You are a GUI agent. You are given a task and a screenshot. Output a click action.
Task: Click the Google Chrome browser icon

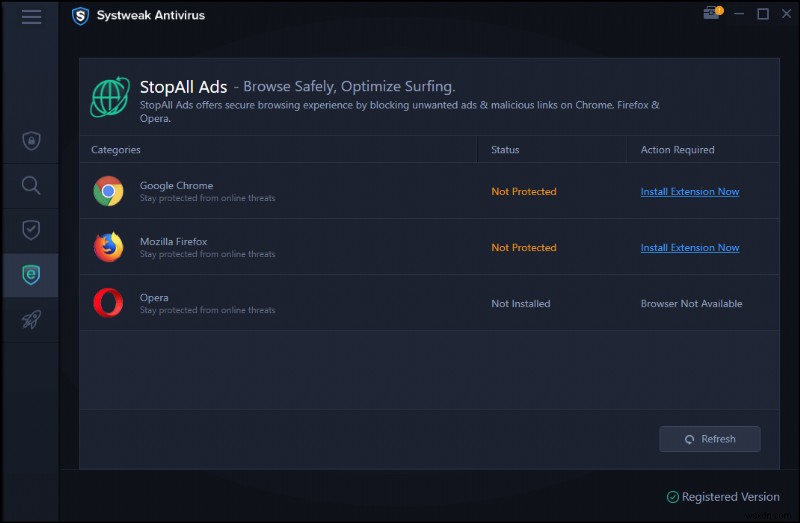pyautogui.click(x=108, y=191)
